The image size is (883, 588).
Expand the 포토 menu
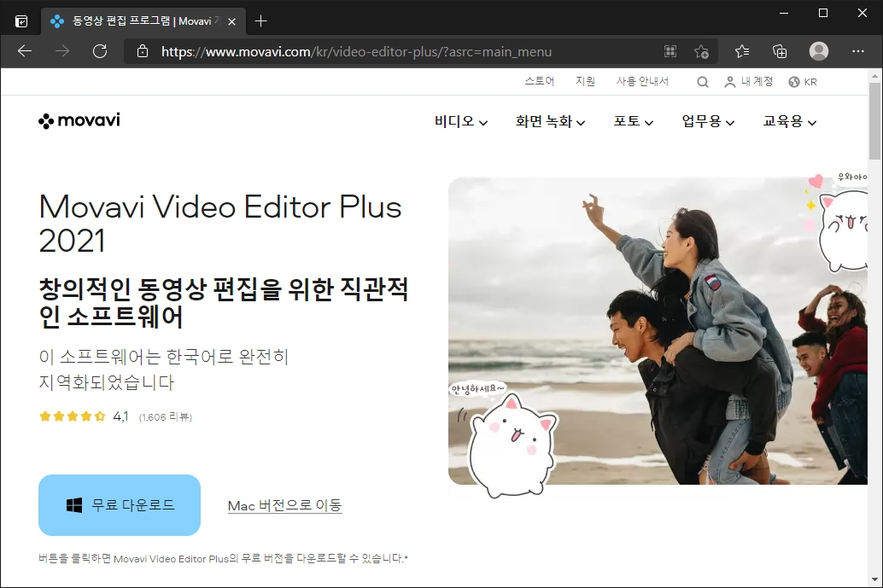coord(633,121)
